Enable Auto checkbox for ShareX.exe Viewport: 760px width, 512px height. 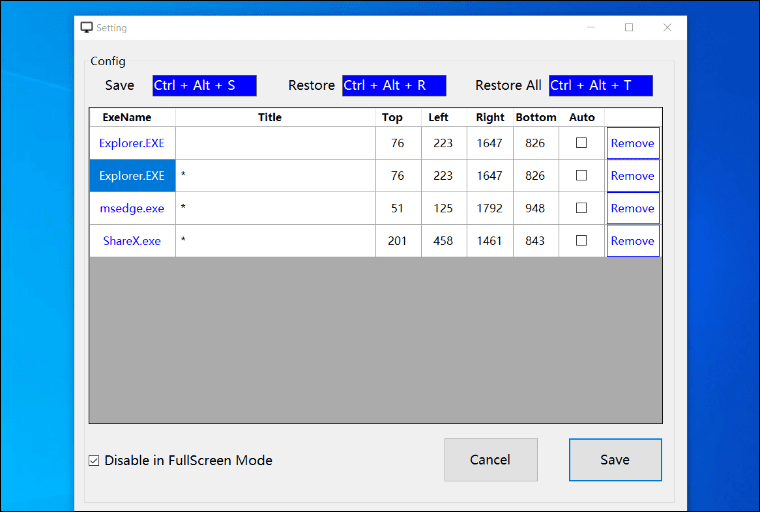pyautogui.click(x=581, y=240)
